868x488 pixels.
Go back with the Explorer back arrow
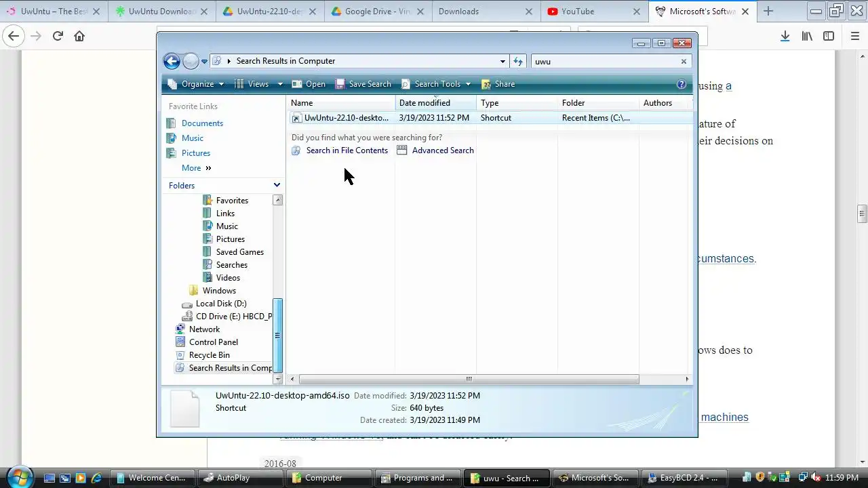(172, 61)
